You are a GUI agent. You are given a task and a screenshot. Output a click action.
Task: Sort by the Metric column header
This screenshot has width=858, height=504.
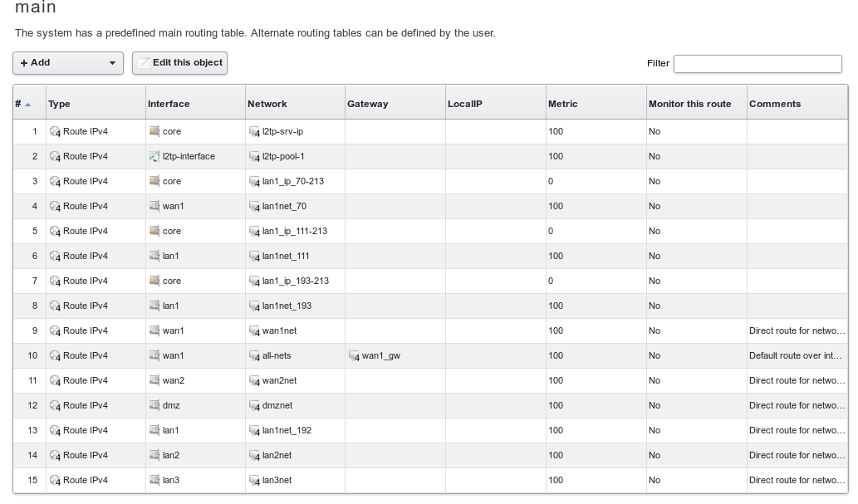coord(562,104)
